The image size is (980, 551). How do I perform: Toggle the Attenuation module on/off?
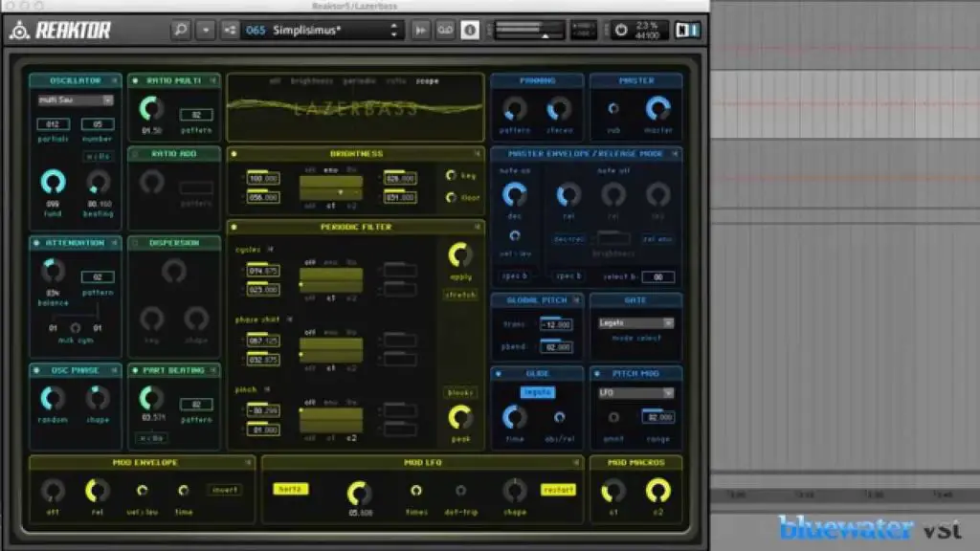(x=37, y=242)
